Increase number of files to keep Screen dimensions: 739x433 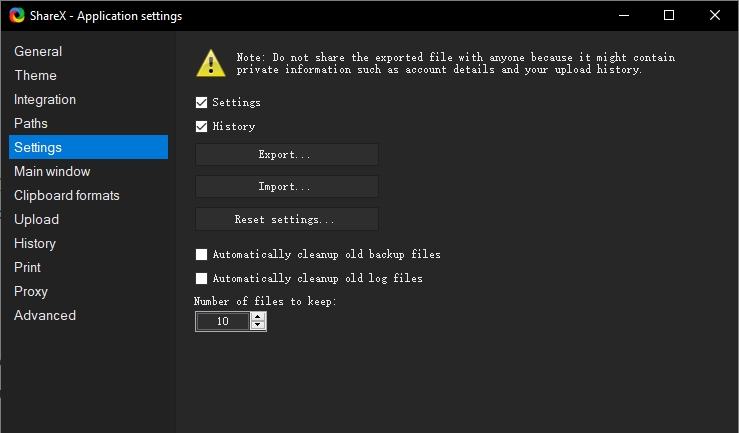(x=258, y=317)
